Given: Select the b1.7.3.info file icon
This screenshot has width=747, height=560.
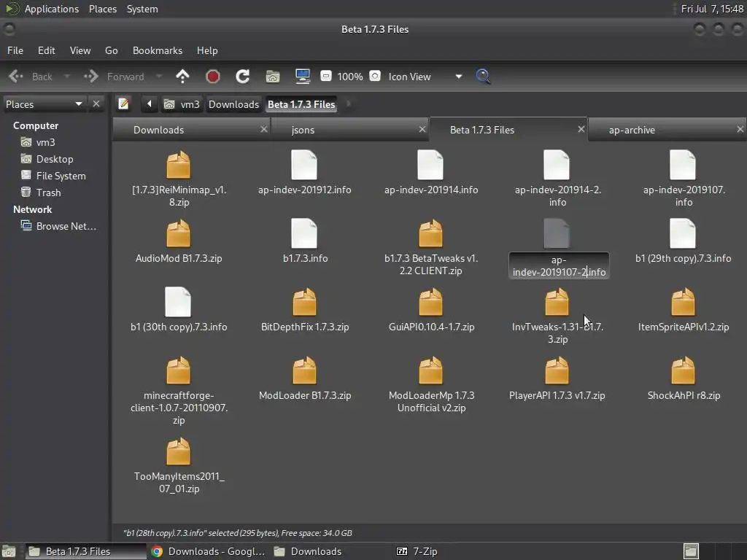Looking at the screenshot, I should (304, 233).
